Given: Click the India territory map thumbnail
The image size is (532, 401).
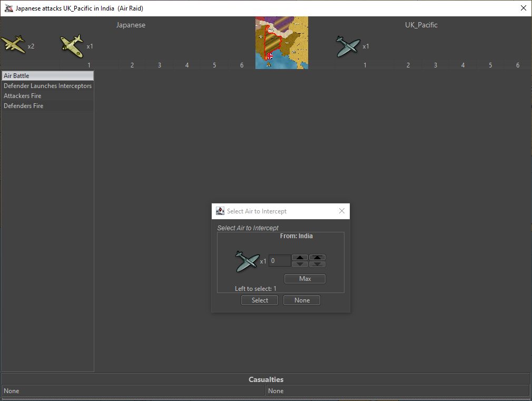Looking at the screenshot, I should point(282,43).
